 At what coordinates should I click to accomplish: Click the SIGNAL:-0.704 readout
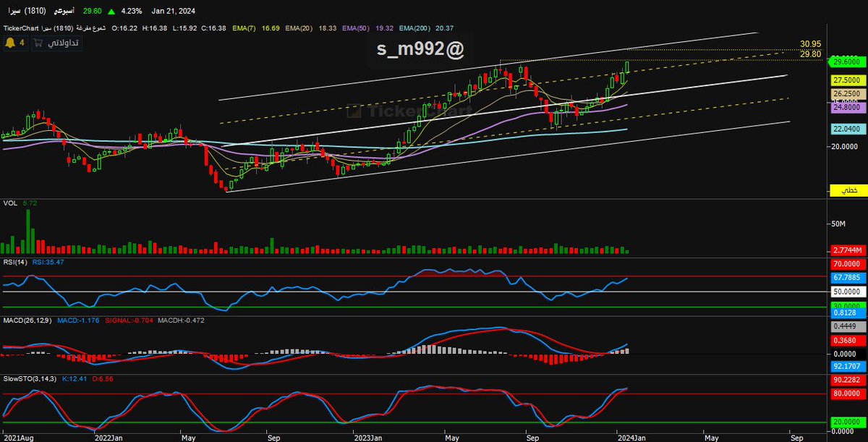(129, 320)
